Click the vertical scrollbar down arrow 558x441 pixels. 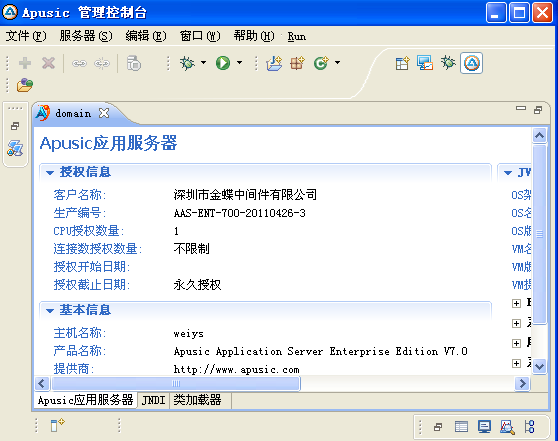pos(539,366)
